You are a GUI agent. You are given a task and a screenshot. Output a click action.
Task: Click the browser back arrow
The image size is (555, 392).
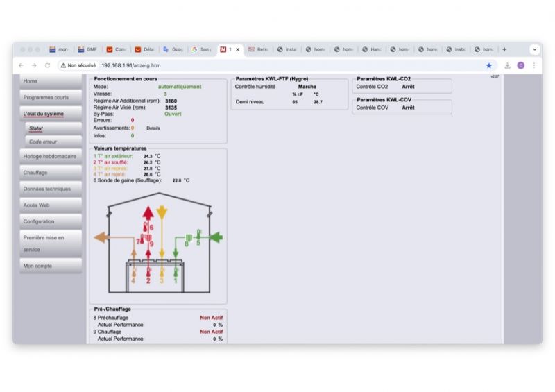point(21,65)
